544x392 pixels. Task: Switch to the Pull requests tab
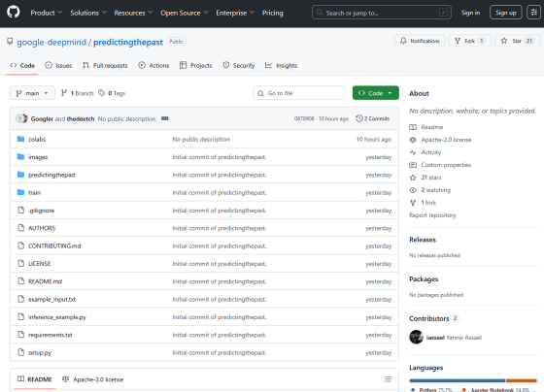pyautogui.click(x=105, y=65)
